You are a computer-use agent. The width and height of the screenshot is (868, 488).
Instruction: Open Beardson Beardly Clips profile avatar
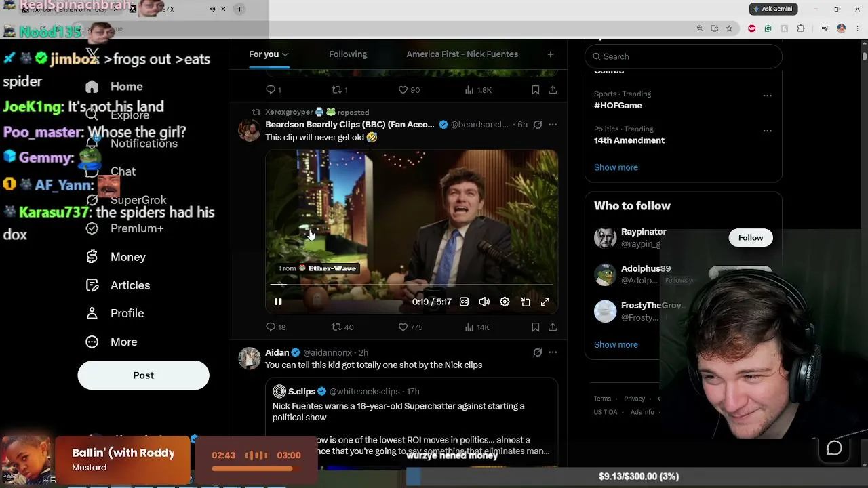(250, 130)
